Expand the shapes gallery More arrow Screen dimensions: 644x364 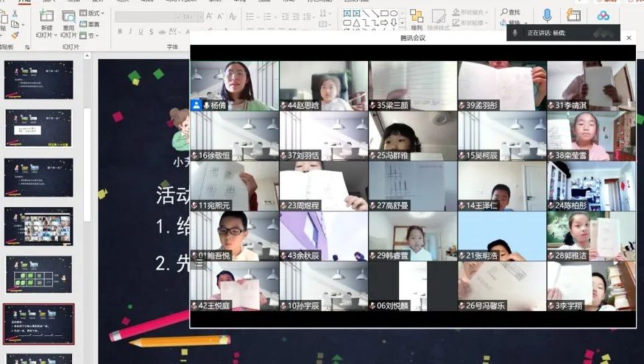402,22
